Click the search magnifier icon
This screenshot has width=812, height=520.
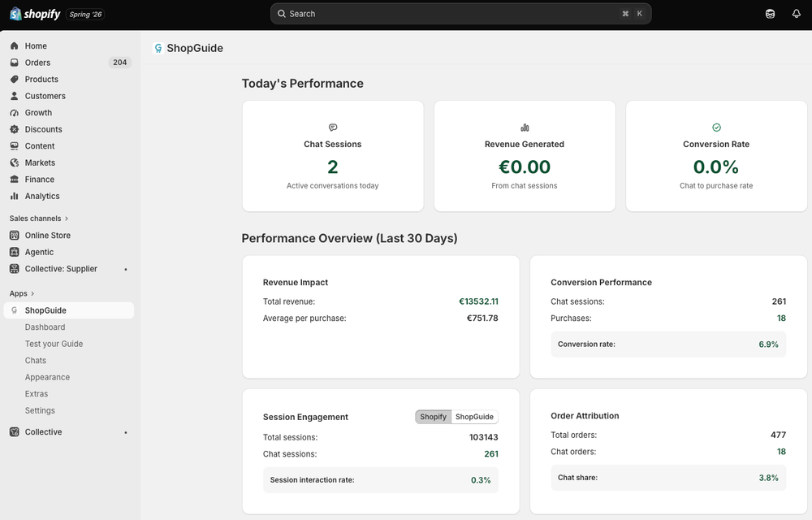click(282, 14)
